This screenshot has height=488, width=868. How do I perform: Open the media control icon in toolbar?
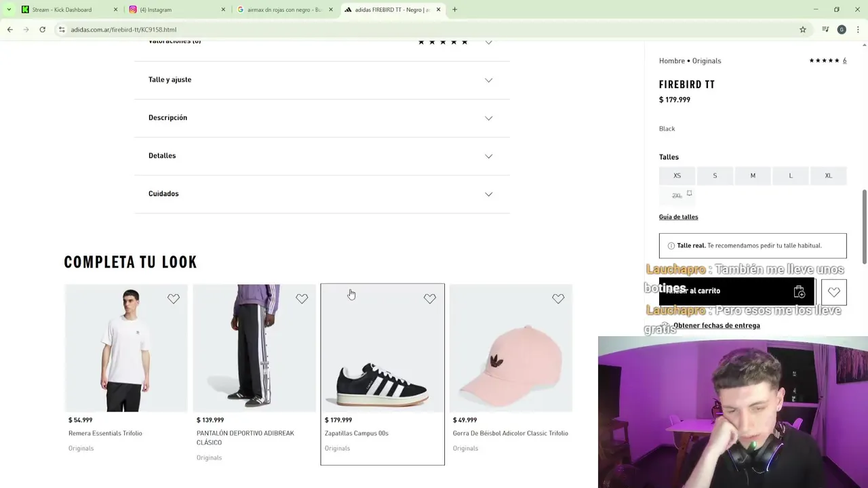coord(825,29)
